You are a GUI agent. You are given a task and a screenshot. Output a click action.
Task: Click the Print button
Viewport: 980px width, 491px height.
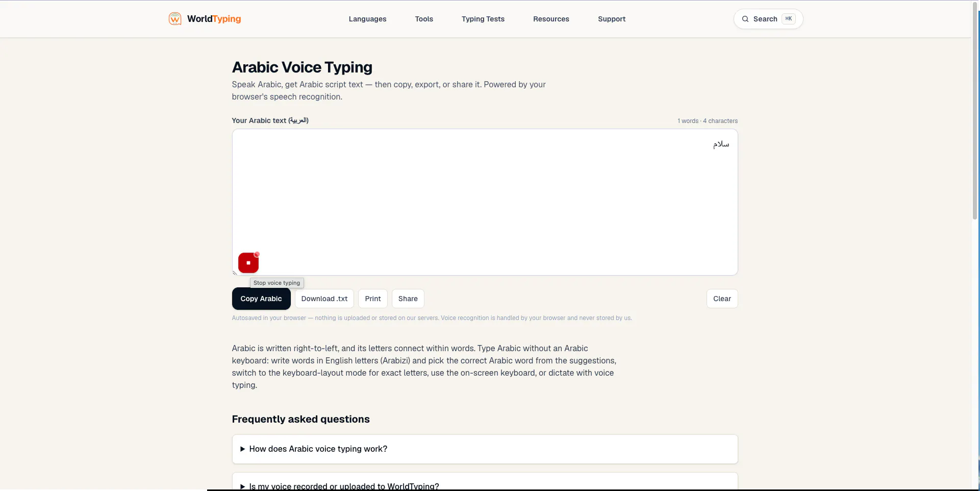[373, 299]
